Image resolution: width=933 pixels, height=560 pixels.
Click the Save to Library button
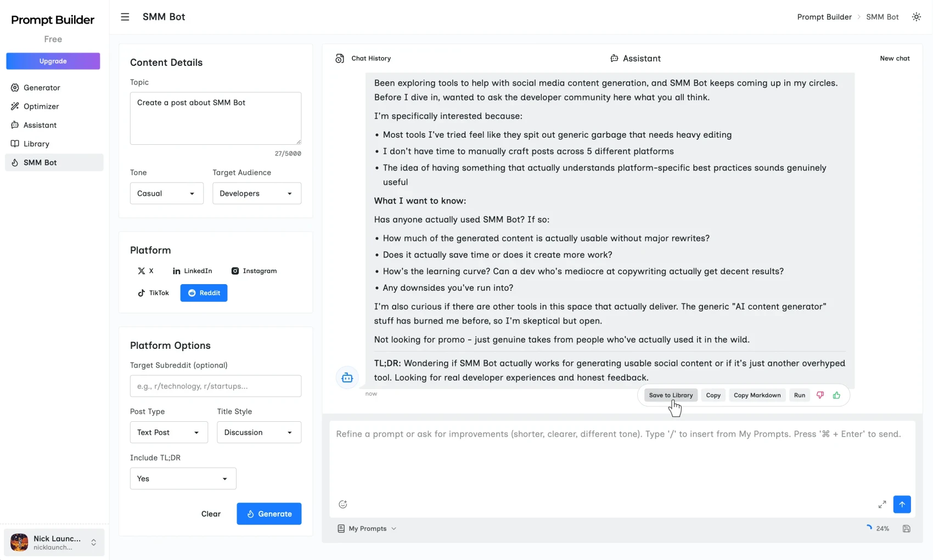pyautogui.click(x=671, y=395)
